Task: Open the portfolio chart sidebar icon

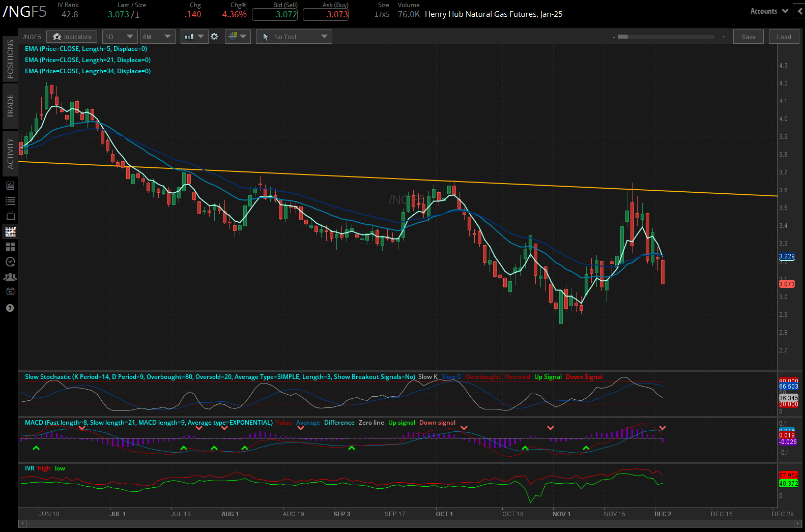Action: tap(10, 186)
